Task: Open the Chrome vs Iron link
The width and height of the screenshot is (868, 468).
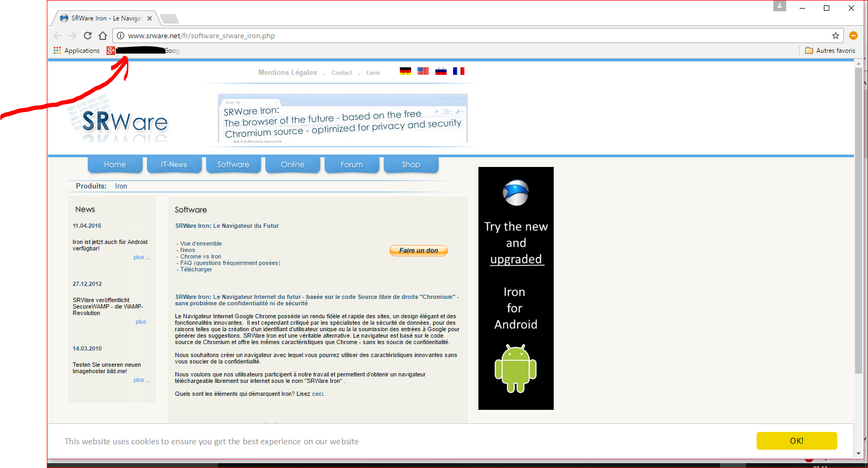Action: tap(201, 256)
